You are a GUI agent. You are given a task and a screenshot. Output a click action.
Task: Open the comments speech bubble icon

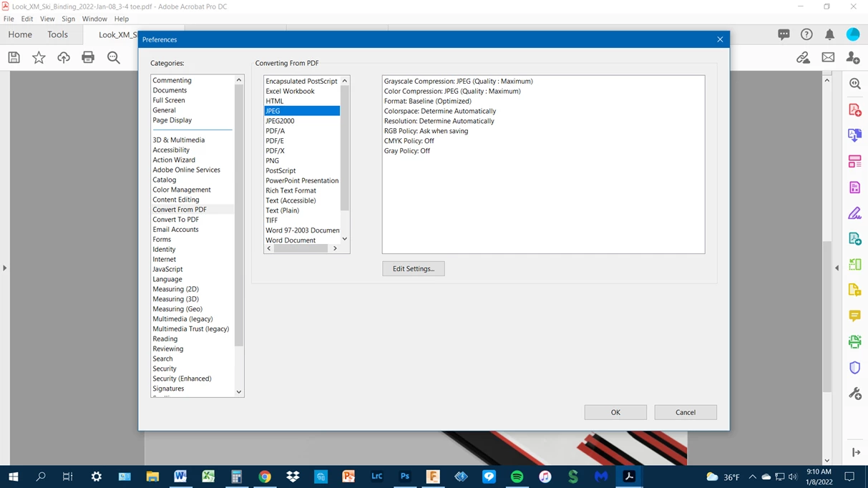click(784, 34)
